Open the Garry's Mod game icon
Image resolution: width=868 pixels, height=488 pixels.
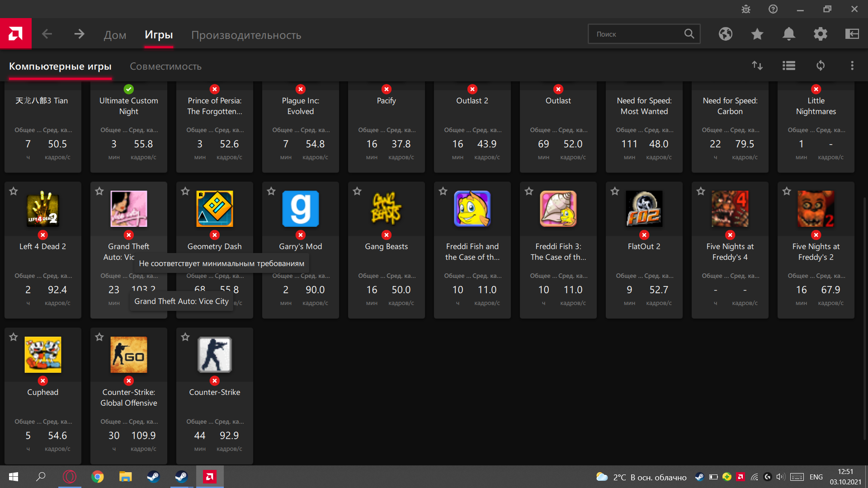tap(301, 209)
